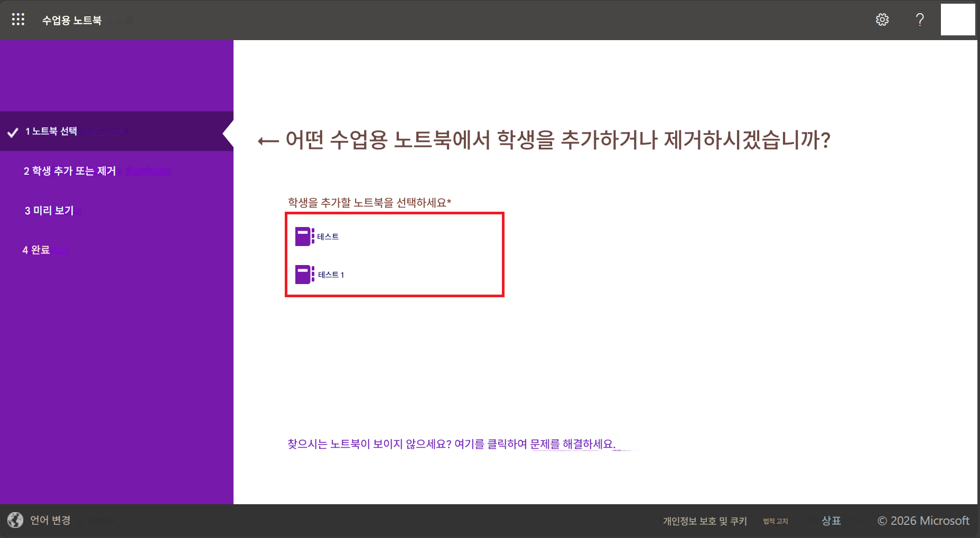Click the 수업용 노트북 app title
The width and height of the screenshot is (980, 538).
(x=71, y=20)
